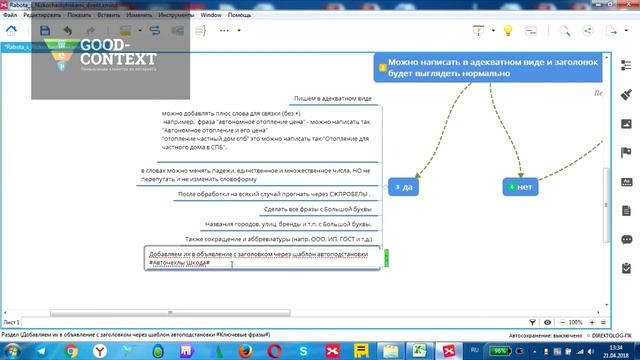The height and width of the screenshot is (360, 640).
Task: Expand the export dropdown arrow
Action: click(626, 31)
